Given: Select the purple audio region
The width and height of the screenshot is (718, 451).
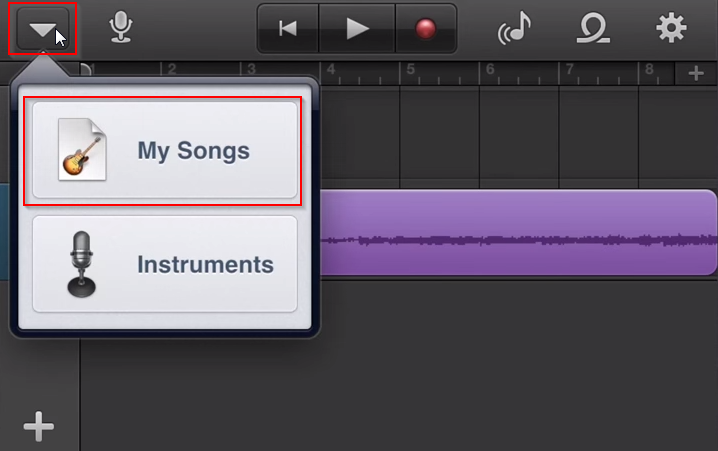Looking at the screenshot, I should click(518, 232).
